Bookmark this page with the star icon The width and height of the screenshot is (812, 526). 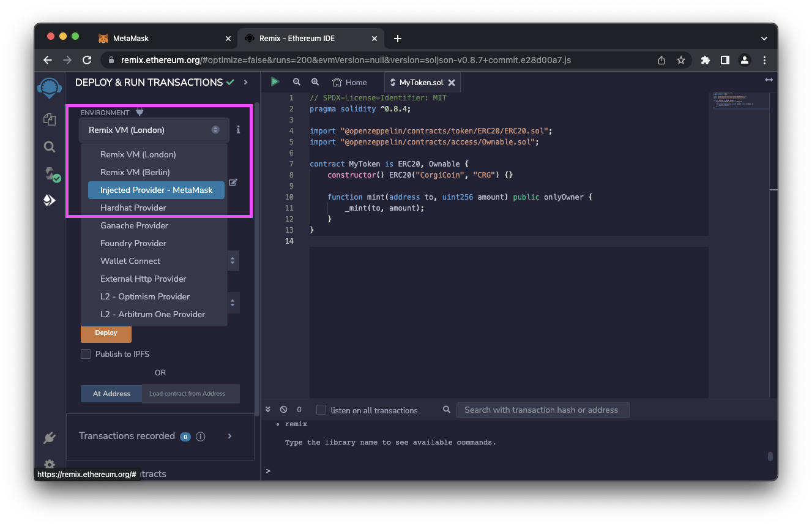coord(680,60)
